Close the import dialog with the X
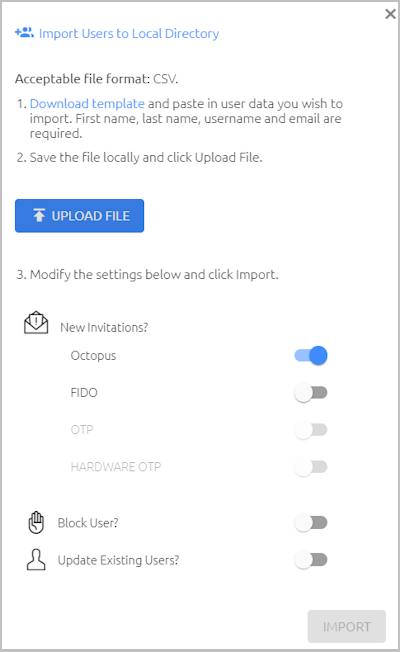The width and height of the screenshot is (400, 652). point(390,14)
